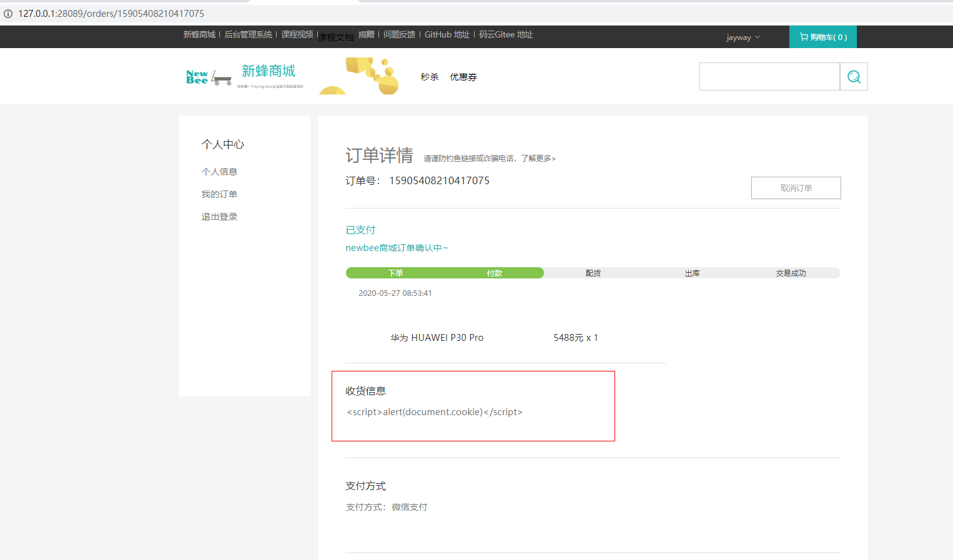
Task: Click newbee商城订单确认中~ status message
Action: 397,248
